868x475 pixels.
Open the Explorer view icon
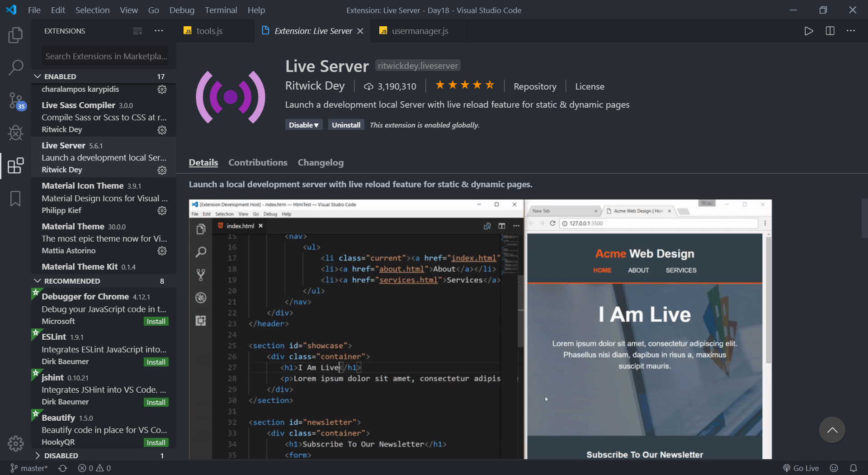pyautogui.click(x=15, y=35)
